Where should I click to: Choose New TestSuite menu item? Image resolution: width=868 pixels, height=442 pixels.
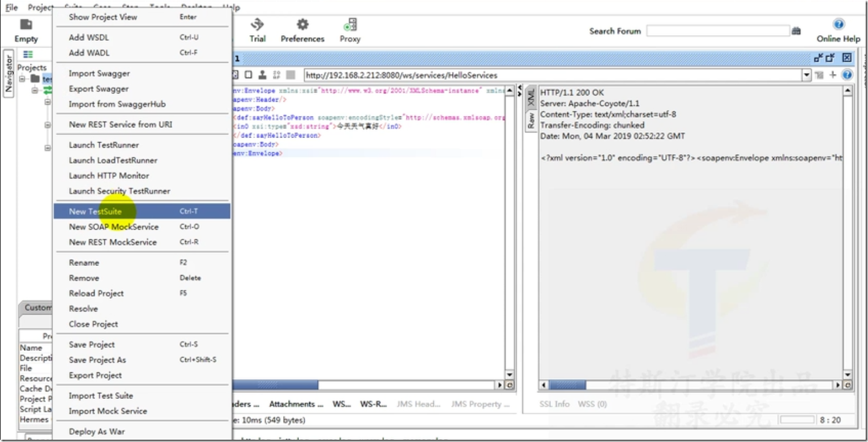142,211
